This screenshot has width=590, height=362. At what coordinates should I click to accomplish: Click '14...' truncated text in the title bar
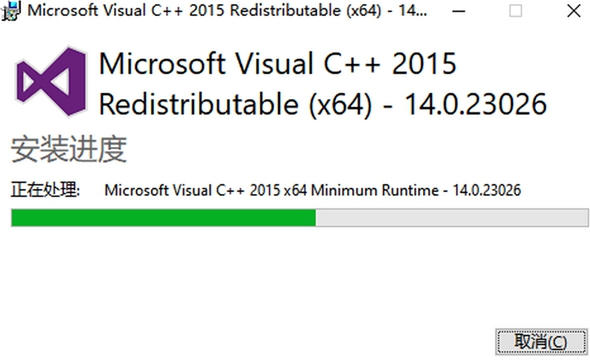pyautogui.click(x=413, y=11)
